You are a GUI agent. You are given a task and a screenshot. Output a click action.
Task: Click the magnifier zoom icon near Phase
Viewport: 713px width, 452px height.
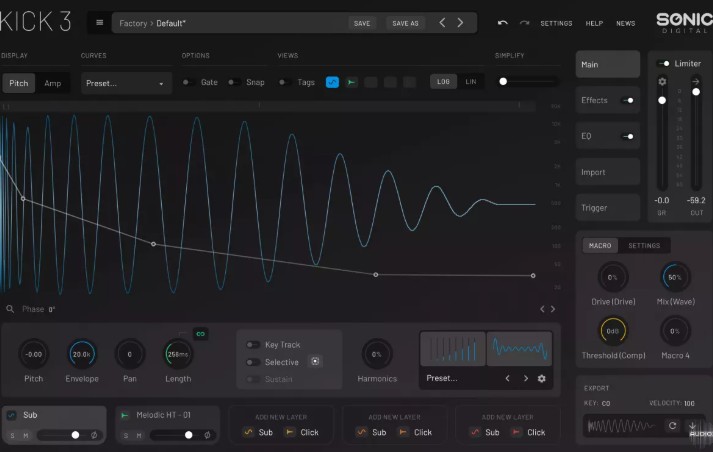10,309
